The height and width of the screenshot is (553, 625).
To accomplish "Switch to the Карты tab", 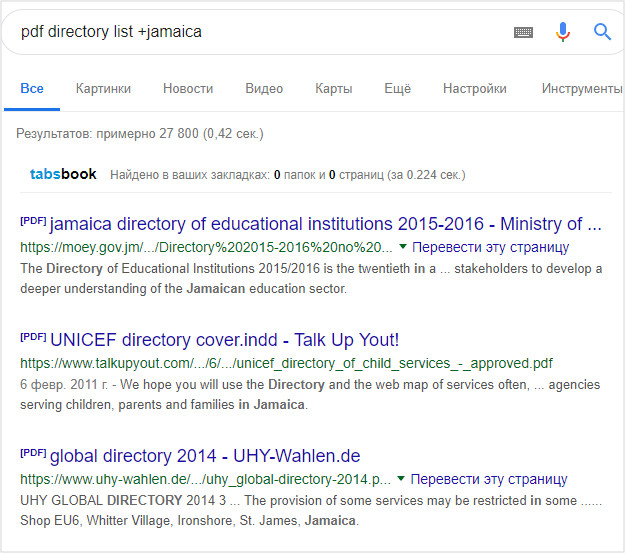I will click(x=333, y=89).
